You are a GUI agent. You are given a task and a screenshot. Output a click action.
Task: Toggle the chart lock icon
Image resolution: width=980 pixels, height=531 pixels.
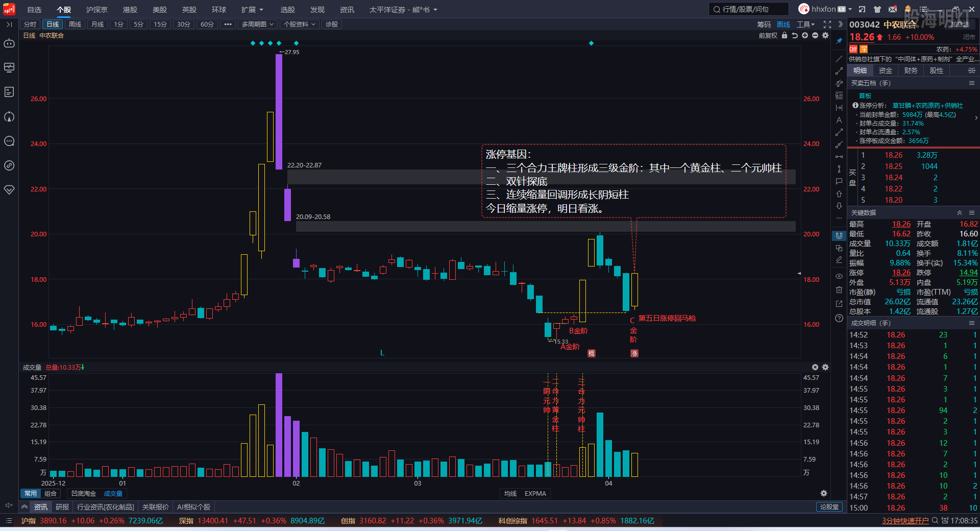point(785,35)
